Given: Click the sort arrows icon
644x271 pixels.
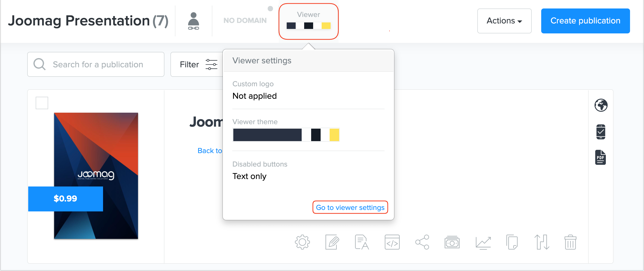Looking at the screenshot, I should pos(541,242).
